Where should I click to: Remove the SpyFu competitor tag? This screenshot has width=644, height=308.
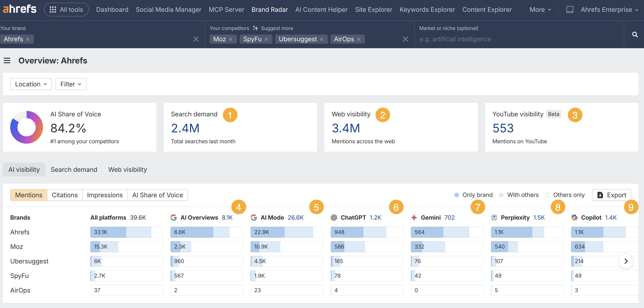[266, 39]
